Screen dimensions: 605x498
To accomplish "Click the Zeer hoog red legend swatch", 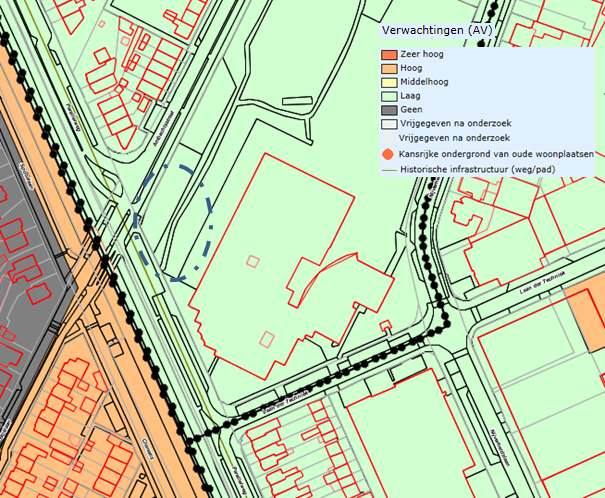I will [x=388, y=55].
